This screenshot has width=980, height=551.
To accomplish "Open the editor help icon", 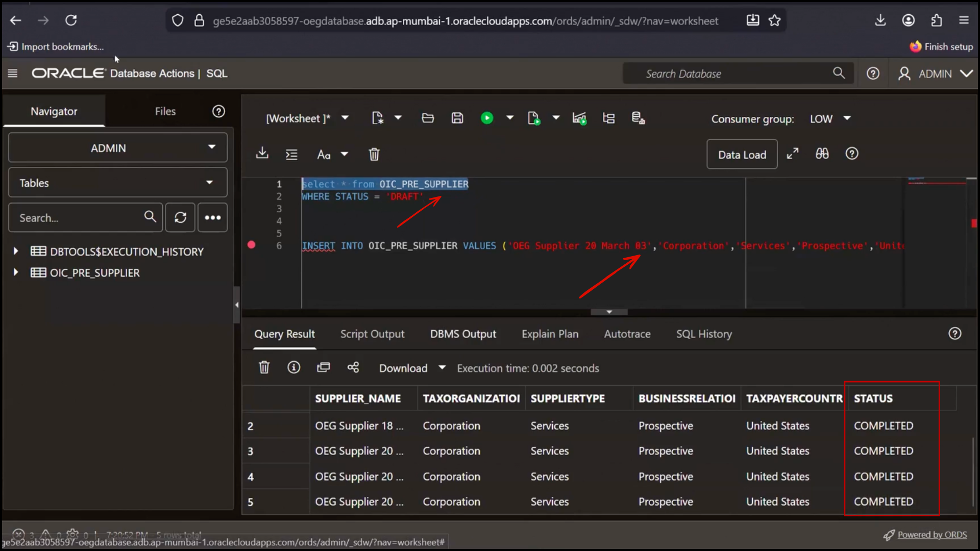I will [852, 154].
